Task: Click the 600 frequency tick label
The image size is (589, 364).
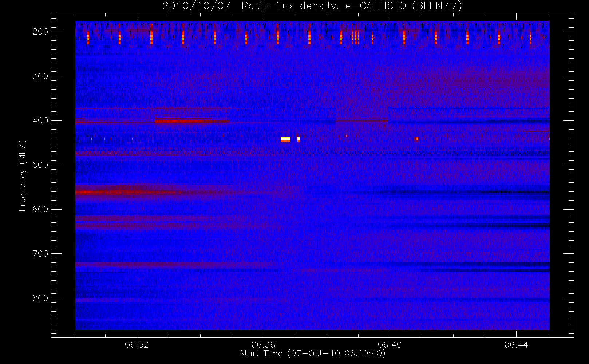Action: tap(40, 209)
